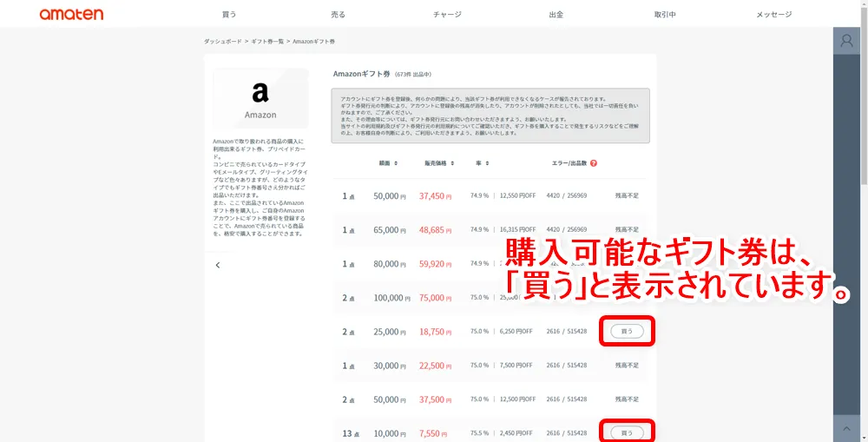Go to ギフト券一覧 breadcrumb

click(x=267, y=42)
